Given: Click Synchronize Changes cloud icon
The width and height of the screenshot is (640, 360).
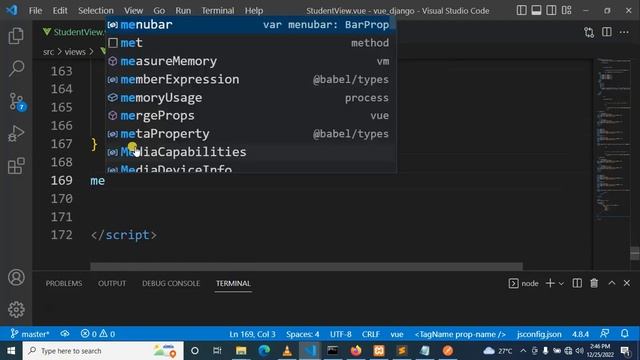Looking at the screenshot, I should pyautogui.click(x=65, y=334).
